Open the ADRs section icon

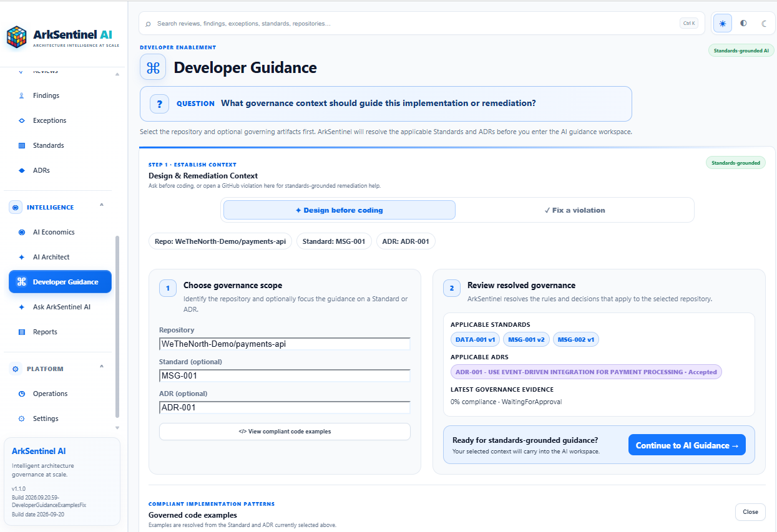point(21,170)
